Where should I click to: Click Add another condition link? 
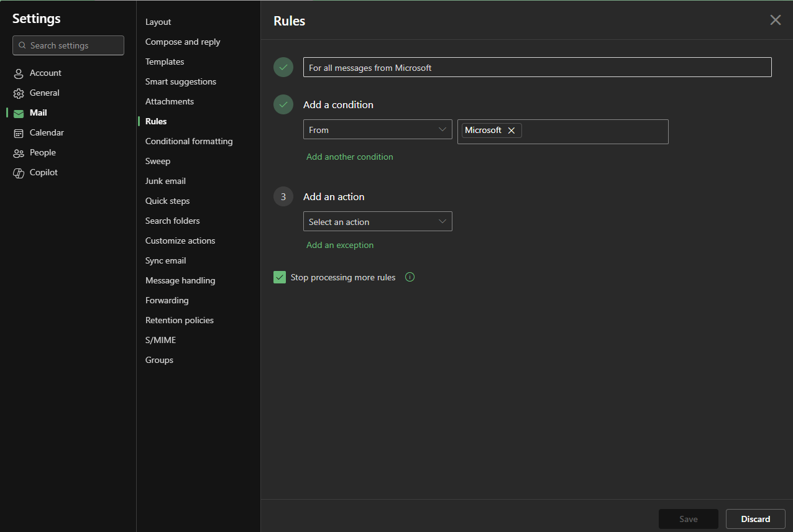[349, 157]
